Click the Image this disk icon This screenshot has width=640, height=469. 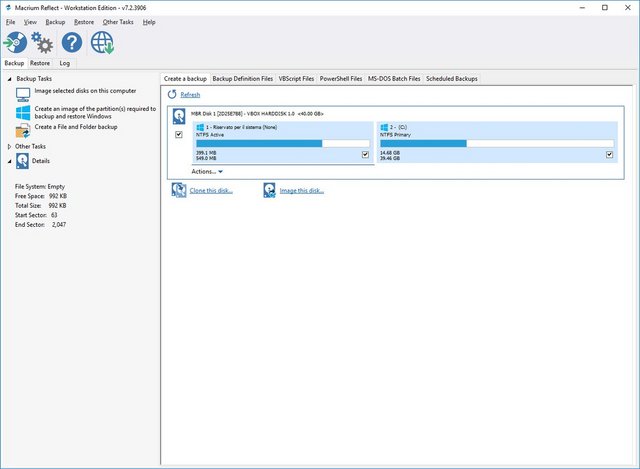(x=269, y=190)
